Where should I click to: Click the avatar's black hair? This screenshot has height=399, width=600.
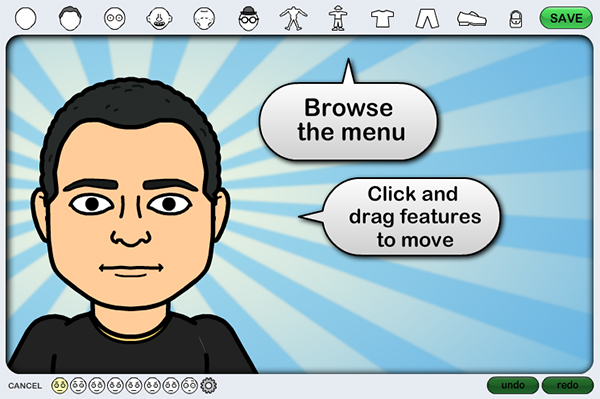click(x=130, y=101)
